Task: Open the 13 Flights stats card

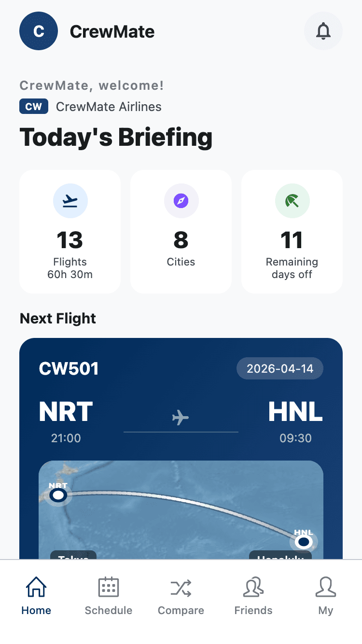Action: [70, 232]
